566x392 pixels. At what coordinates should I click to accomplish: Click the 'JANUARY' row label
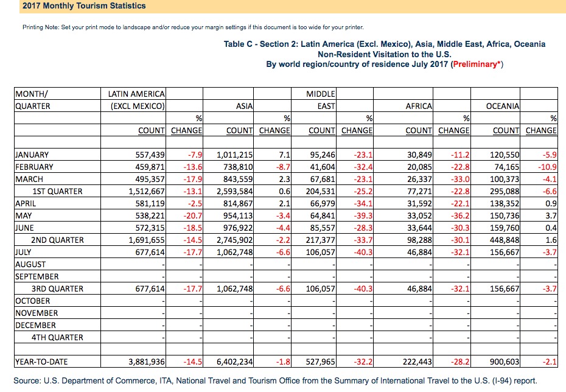[x=32, y=155]
